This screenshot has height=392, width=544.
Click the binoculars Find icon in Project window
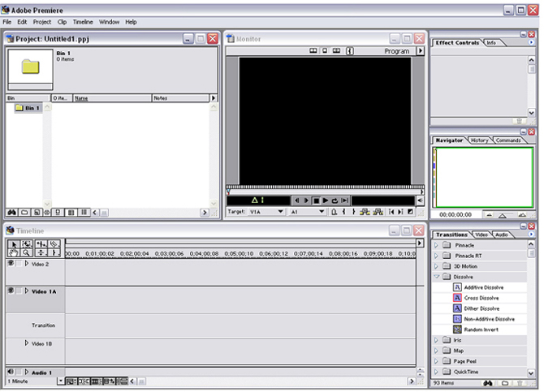coord(12,213)
